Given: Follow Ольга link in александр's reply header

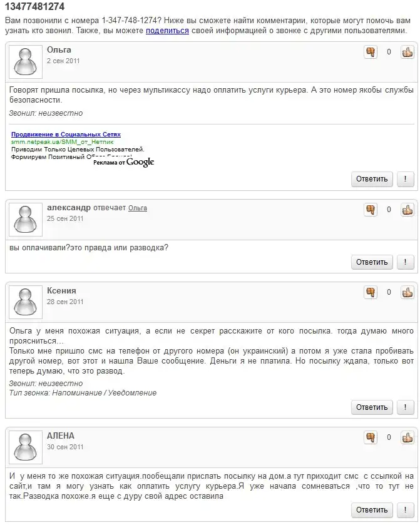Looking at the screenshot, I should click(138, 208).
